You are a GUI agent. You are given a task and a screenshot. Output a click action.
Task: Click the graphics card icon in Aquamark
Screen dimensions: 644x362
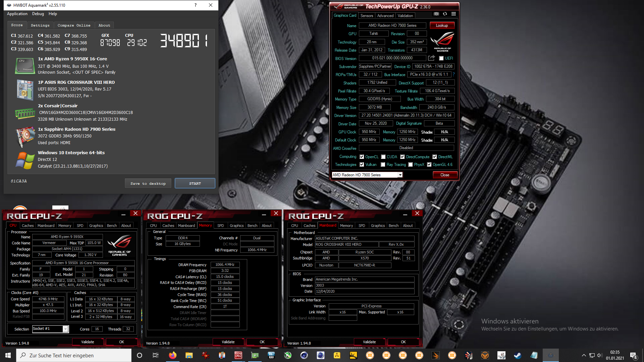[x=25, y=137]
